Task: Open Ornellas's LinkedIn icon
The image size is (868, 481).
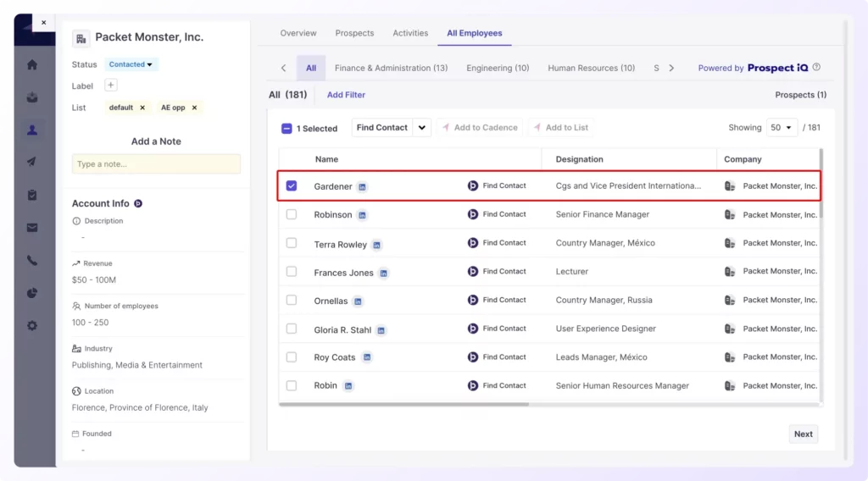Action: (x=358, y=301)
